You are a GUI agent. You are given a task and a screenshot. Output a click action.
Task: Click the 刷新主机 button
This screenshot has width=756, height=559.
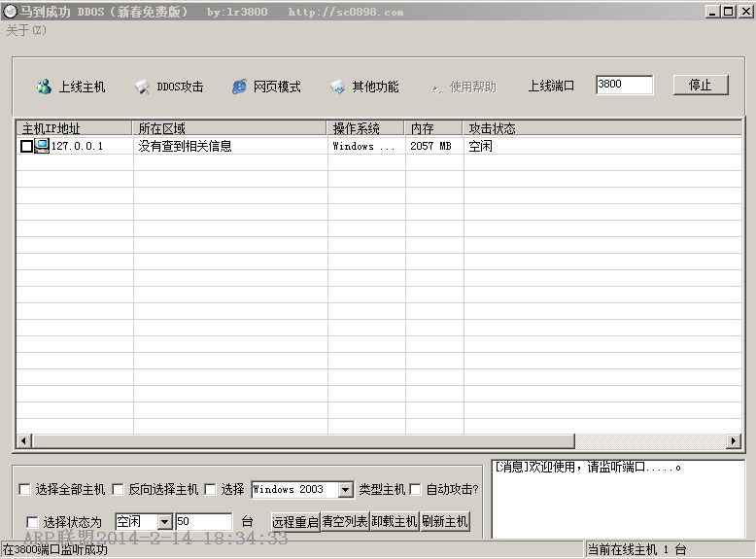[x=444, y=522]
